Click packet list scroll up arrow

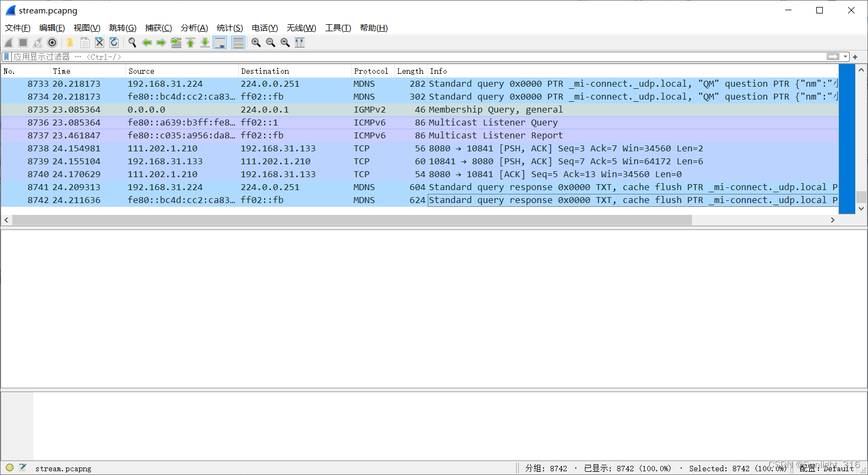[861, 70]
